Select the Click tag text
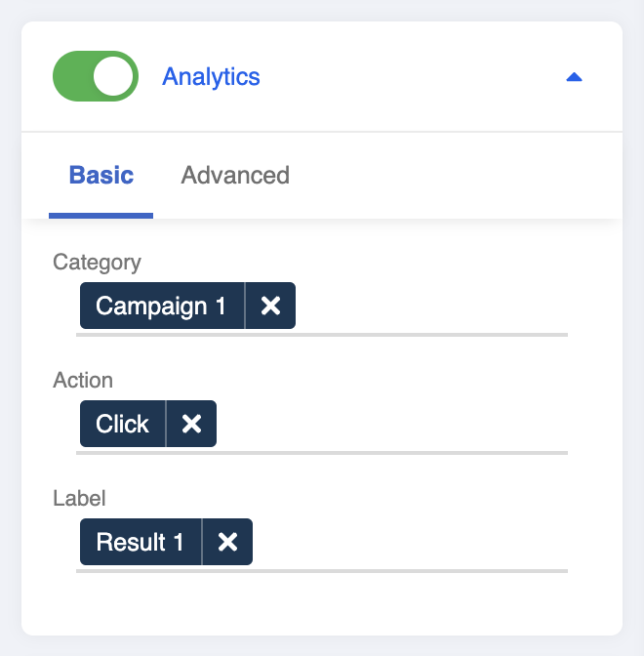 pyautogui.click(x=123, y=424)
